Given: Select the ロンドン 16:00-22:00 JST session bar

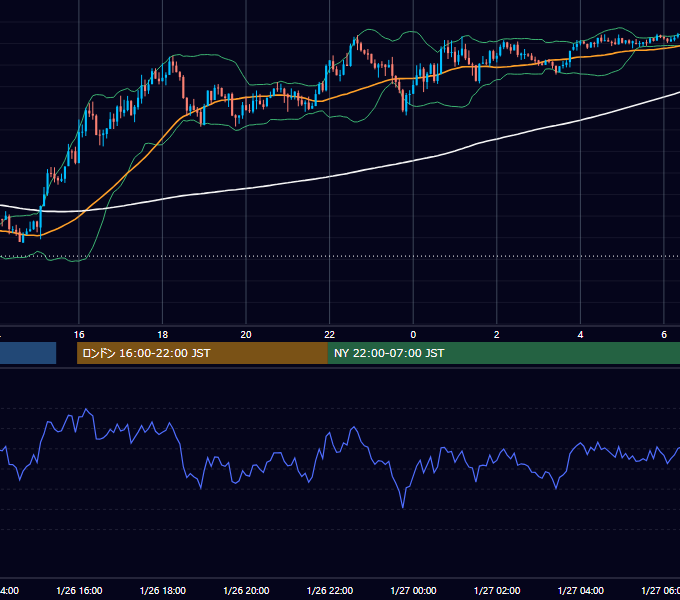Looking at the screenshot, I should (202, 353).
